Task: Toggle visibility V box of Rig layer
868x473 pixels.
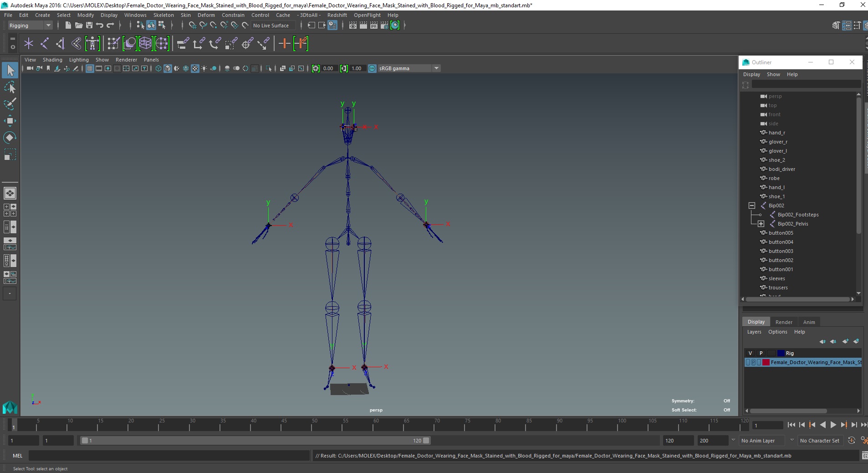Action: click(x=750, y=353)
